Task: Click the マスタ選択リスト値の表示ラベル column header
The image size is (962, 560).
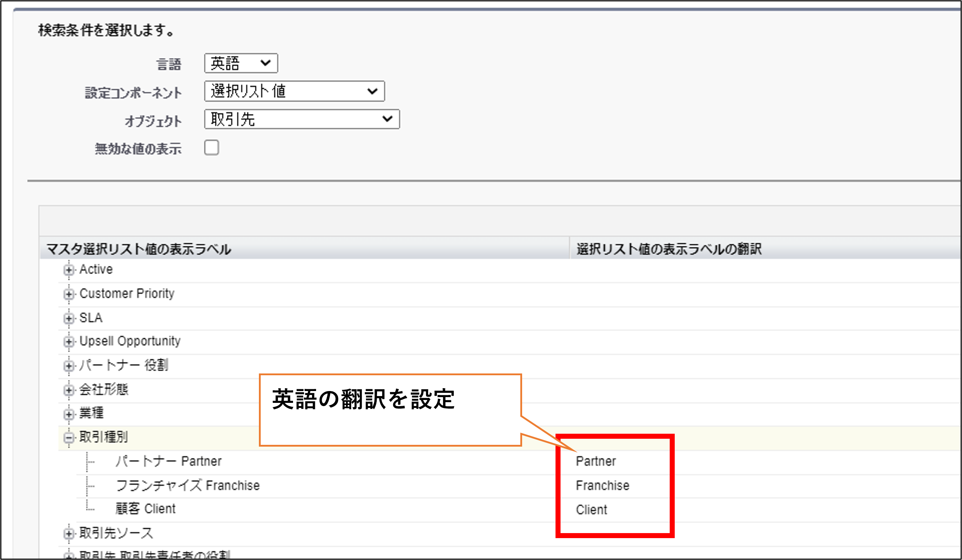Action: point(139,249)
